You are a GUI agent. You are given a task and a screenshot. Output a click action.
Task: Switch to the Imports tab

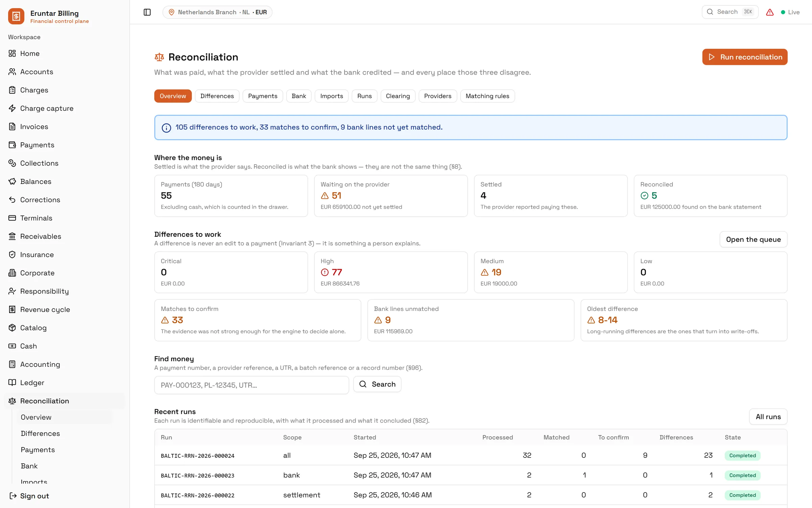pos(332,96)
